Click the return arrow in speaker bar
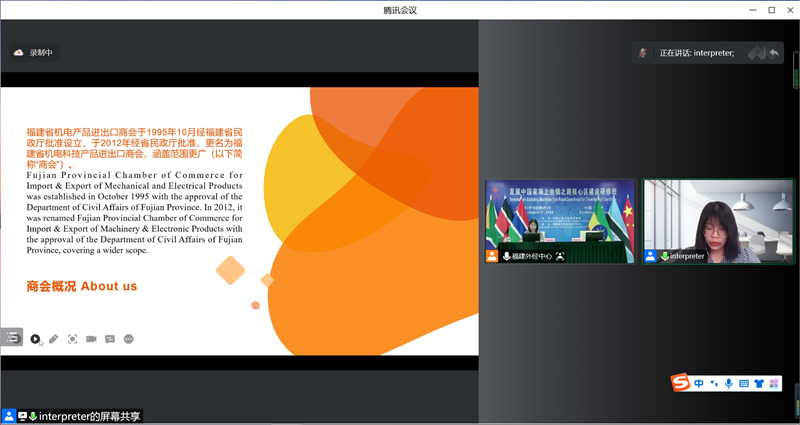The image size is (800, 425). click(773, 52)
